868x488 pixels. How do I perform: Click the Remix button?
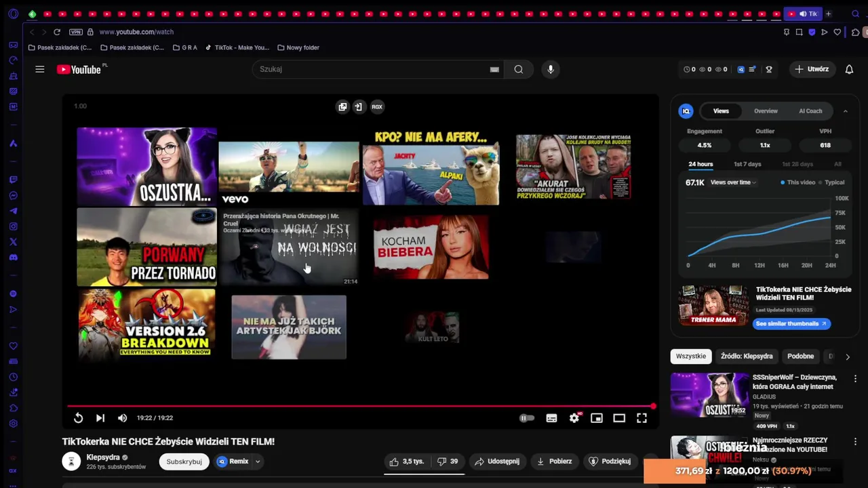pyautogui.click(x=233, y=462)
